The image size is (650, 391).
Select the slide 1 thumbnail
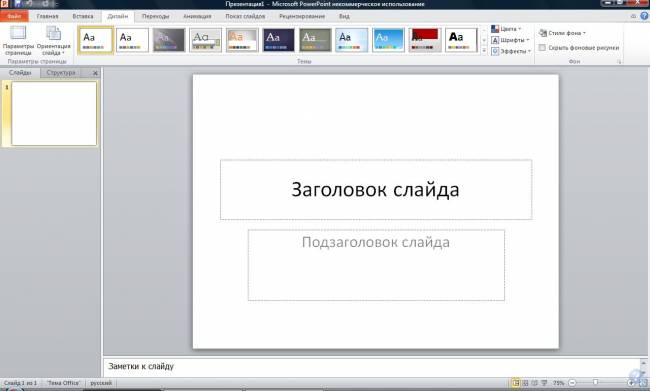(54, 114)
